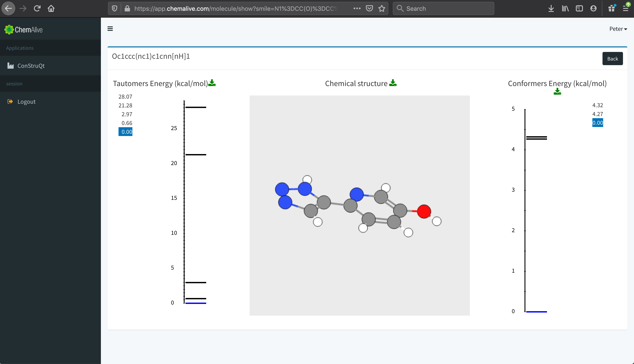Image resolution: width=634 pixels, height=364 pixels.
Task: Open the Firefox hamburger application menu
Action: (625, 9)
